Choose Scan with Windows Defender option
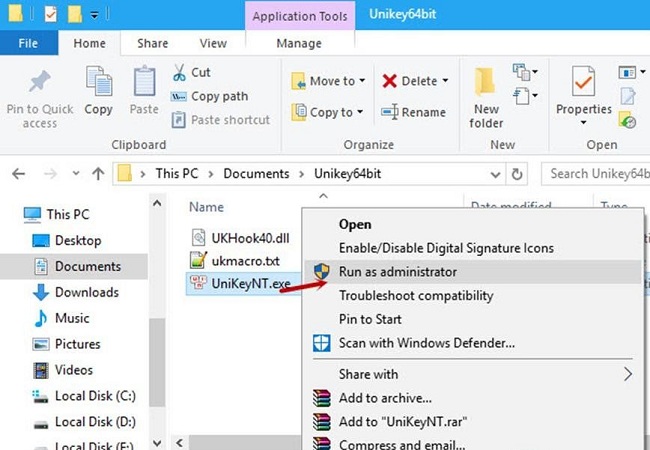 [426, 343]
